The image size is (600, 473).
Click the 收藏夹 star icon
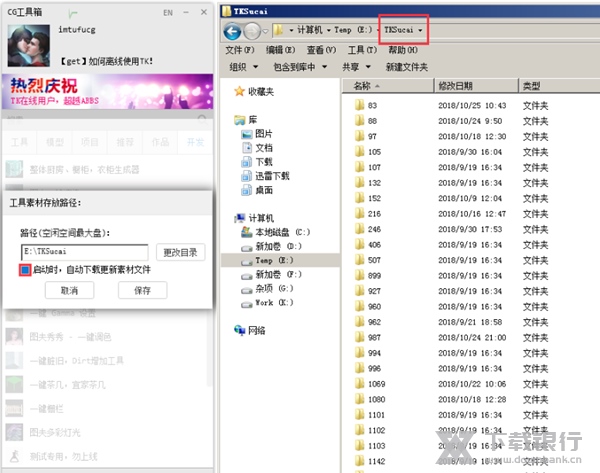[240, 91]
